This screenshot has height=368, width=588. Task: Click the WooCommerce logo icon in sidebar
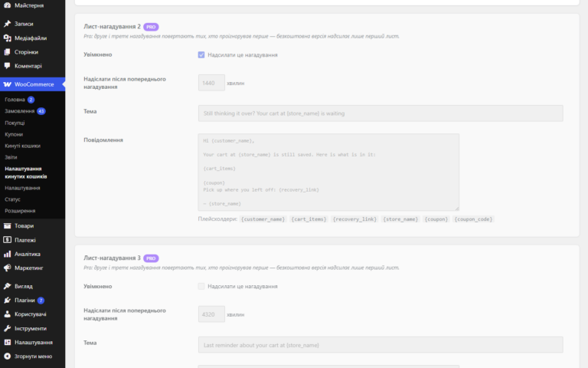pyautogui.click(x=7, y=84)
